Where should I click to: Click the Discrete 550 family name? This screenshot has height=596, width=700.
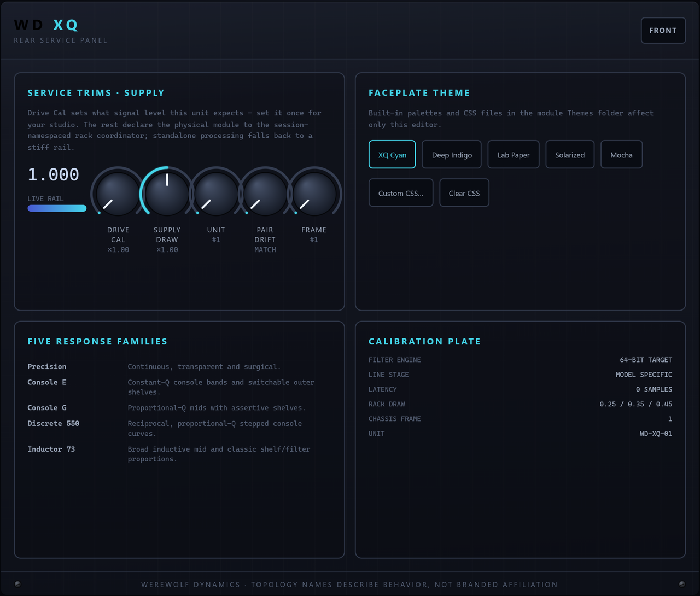tap(54, 424)
